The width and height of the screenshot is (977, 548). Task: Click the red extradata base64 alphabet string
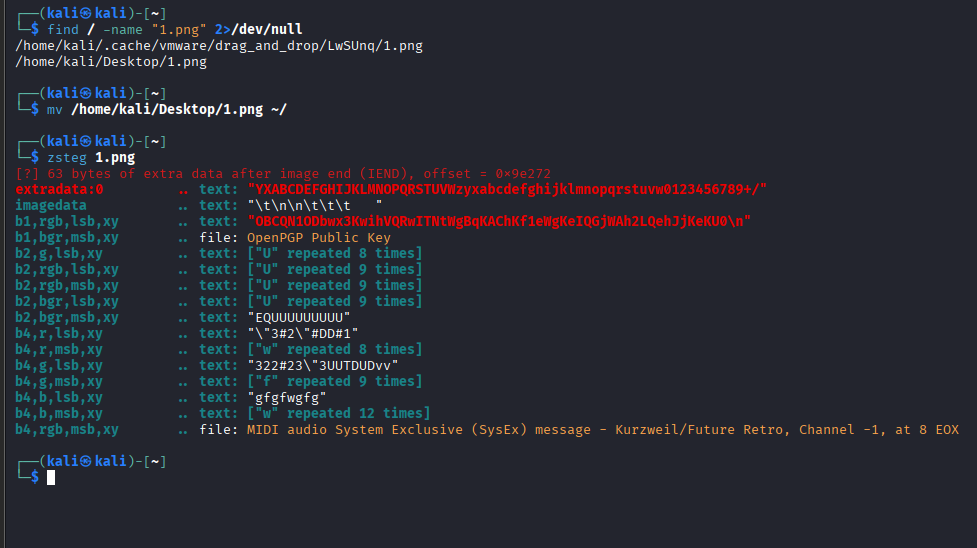point(507,190)
